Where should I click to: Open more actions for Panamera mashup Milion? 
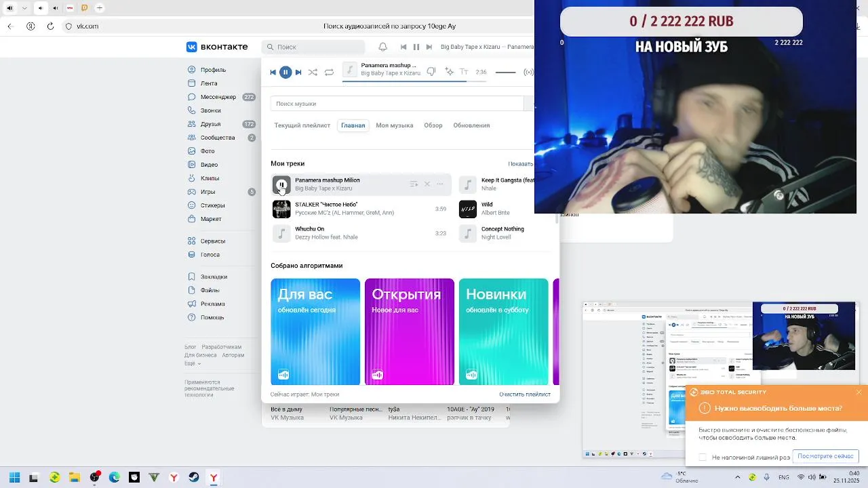[x=439, y=184]
